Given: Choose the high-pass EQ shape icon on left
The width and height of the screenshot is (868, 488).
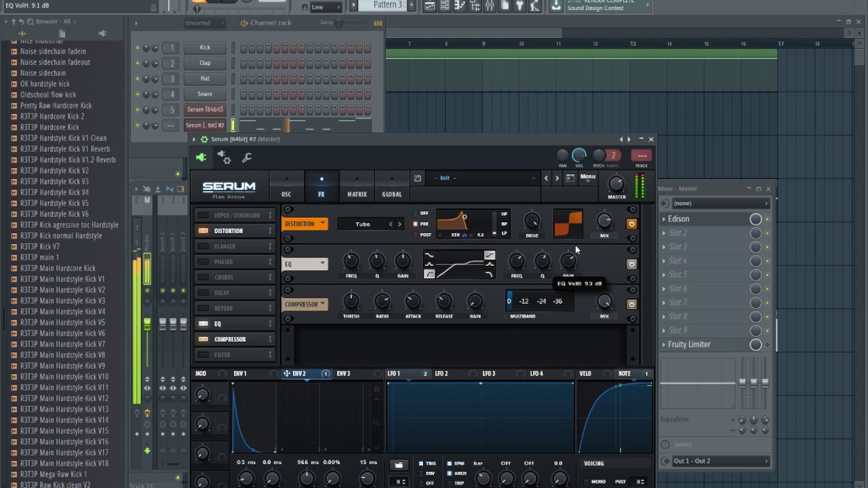Looking at the screenshot, I should [x=429, y=274].
